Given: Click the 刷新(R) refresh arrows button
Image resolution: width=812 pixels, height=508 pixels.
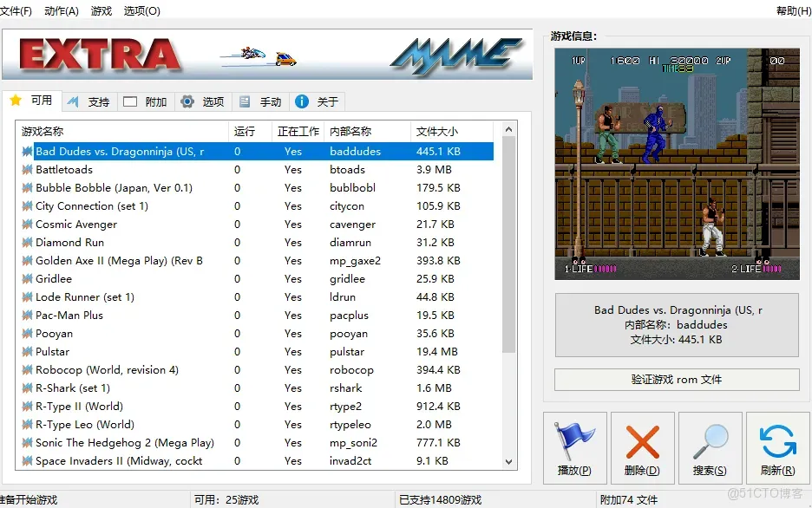Looking at the screenshot, I should pos(778,448).
